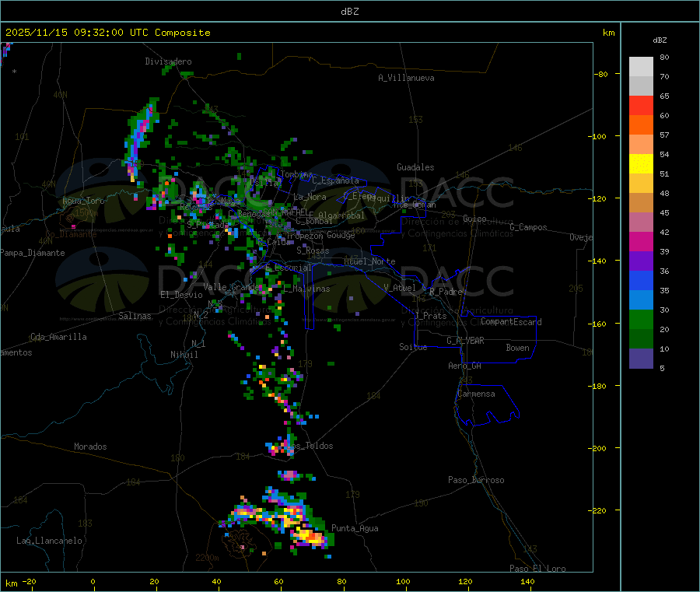The image size is (700, 592).
Task: Click the Lag.Llancanelo label
Action: click(x=49, y=541)
